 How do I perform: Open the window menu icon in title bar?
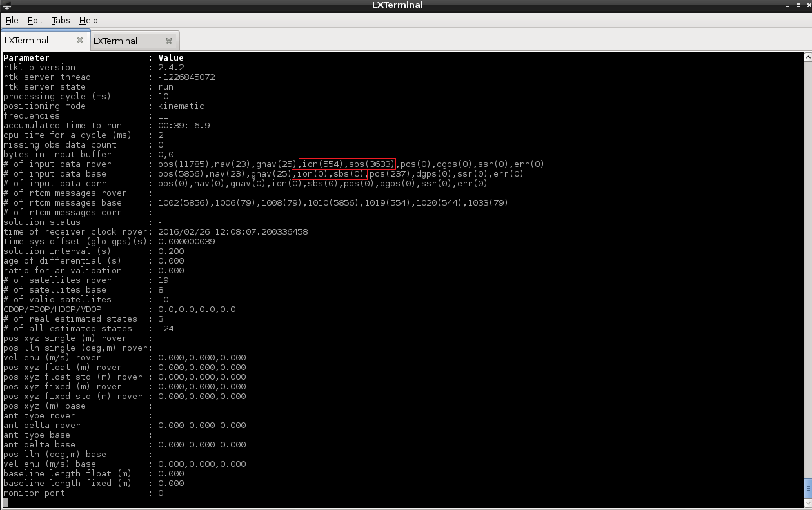point(5,5)
